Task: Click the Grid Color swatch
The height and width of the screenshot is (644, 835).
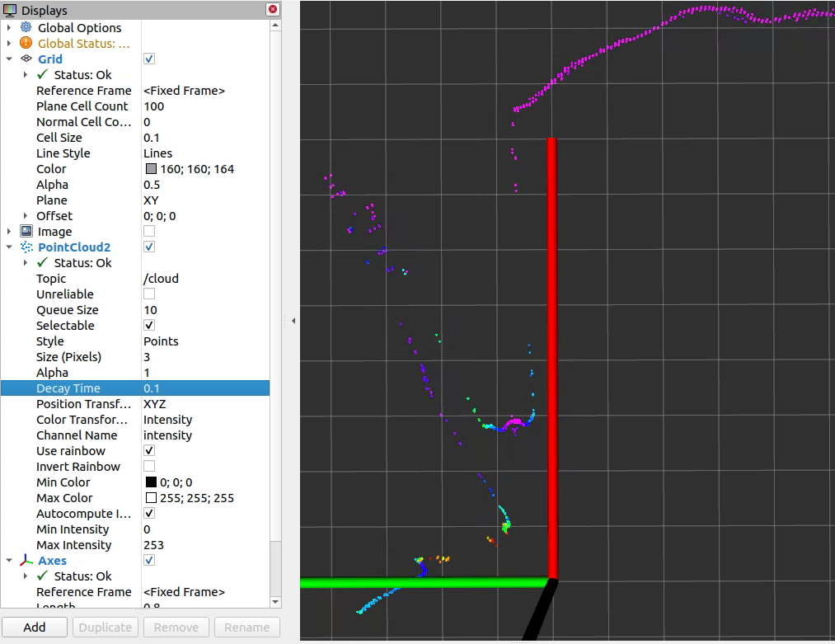Action: pyautogui.click(x=151, y=169)
